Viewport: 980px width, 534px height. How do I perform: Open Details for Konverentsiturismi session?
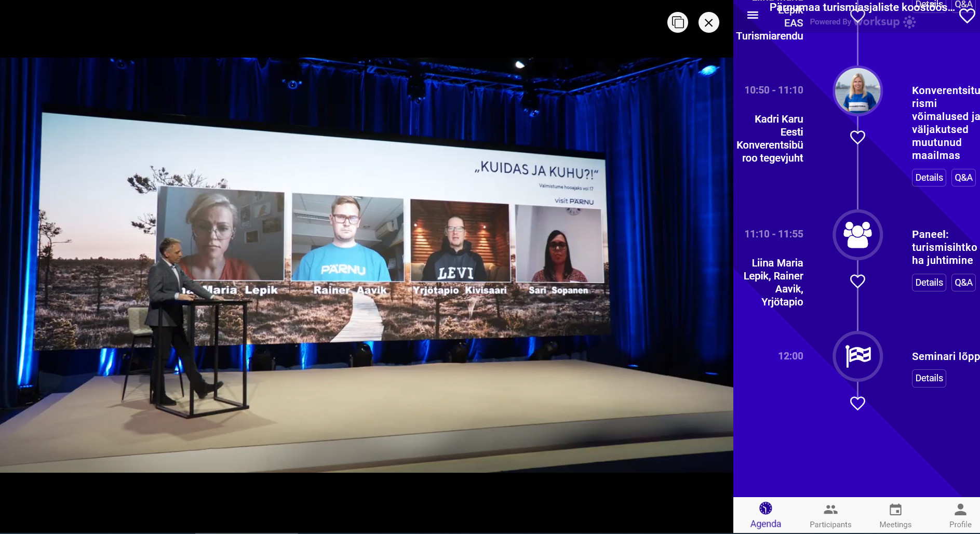(929, 178)
